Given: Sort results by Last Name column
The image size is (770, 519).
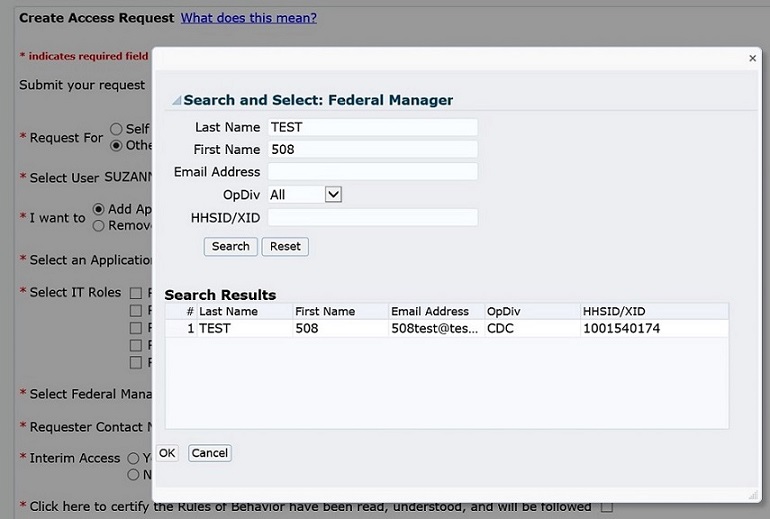Looking at the screenshot, I should coord(228,311).
